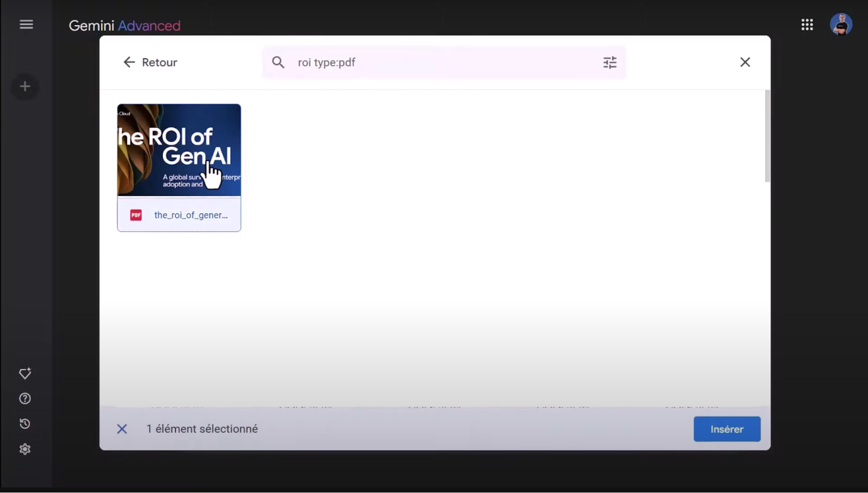Open the Google apps grid
868x493 pixels.
point(807,24)
